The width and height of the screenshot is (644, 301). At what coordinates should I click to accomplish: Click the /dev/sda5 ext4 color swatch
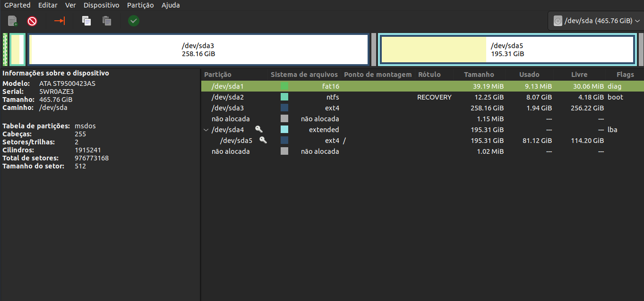click(x=284, y=140)
